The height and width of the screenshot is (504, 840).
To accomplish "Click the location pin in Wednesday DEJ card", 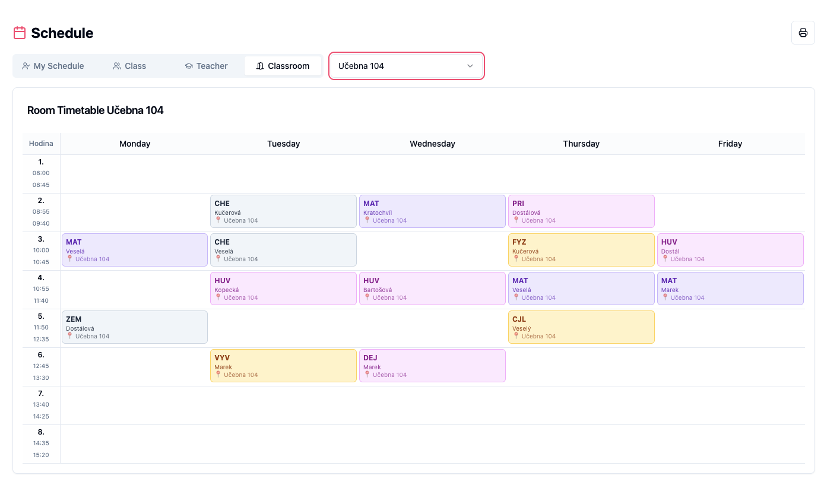I will point(367,375).
